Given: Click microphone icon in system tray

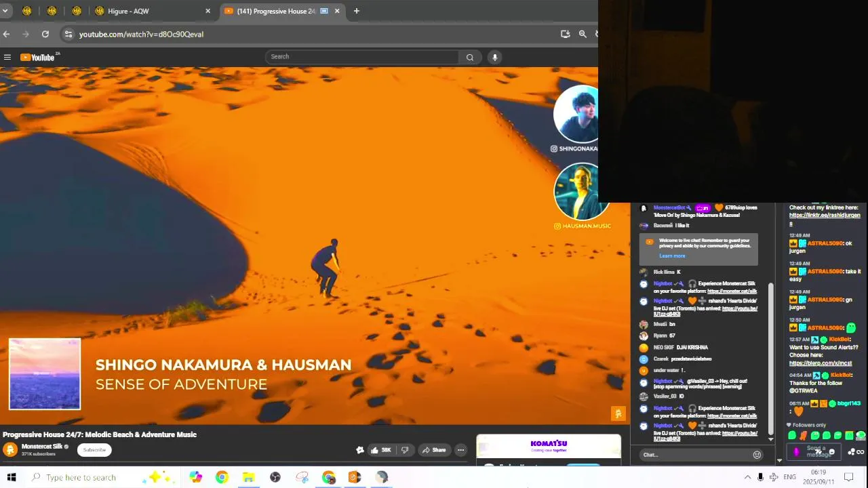Looking at the screenshot, I should [760, 477].
